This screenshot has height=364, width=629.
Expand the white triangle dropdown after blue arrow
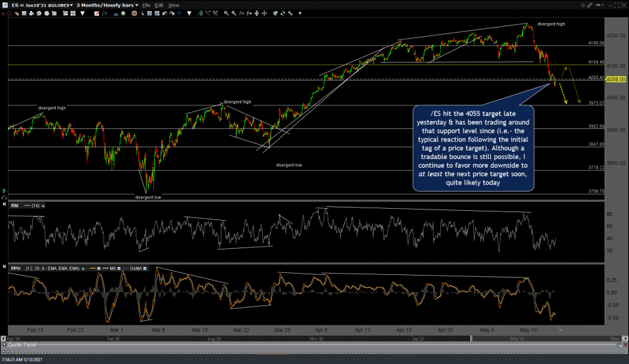(189, 14)
